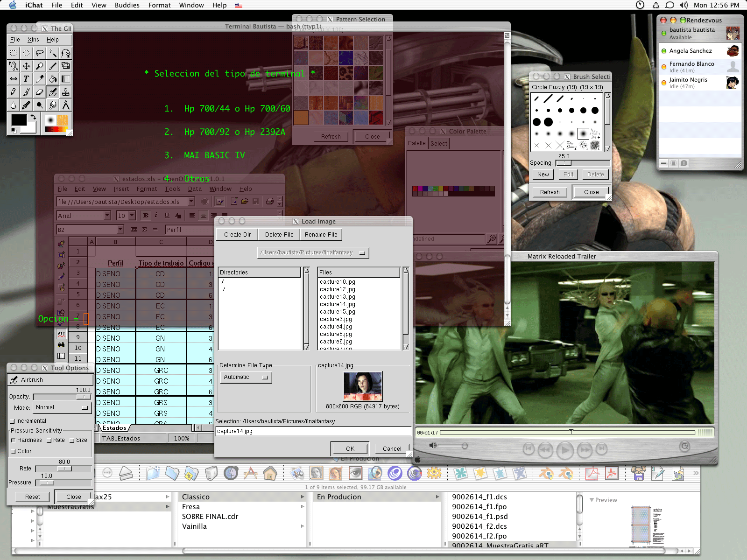
Task: Pick the Color Picker eyedropper tool
Action: (x=40, y=79)
